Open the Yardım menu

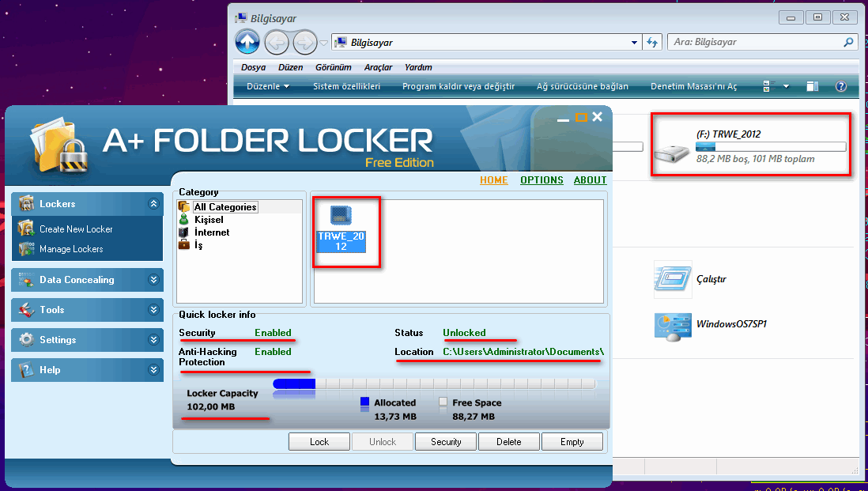click(x=418, y=67)
